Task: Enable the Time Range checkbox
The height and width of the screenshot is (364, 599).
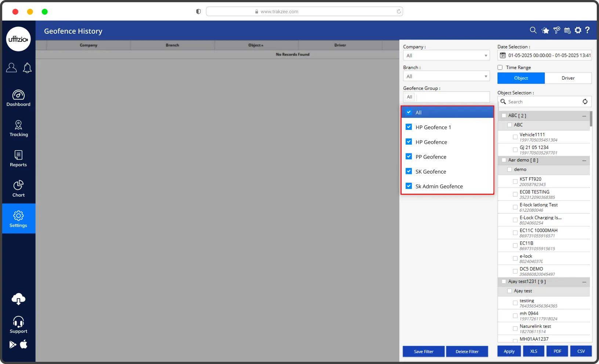Action: [x=500, y=68]
